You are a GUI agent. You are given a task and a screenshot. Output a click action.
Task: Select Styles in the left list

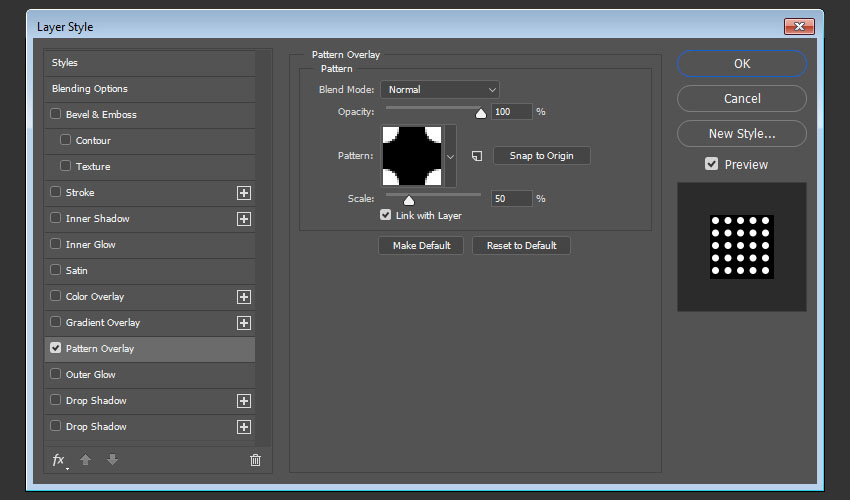(x=65, y=63)
